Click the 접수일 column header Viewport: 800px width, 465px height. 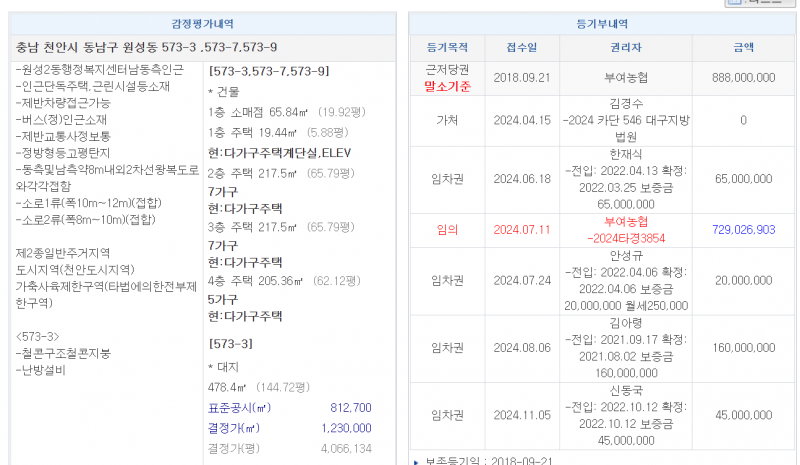coord(523,47)
